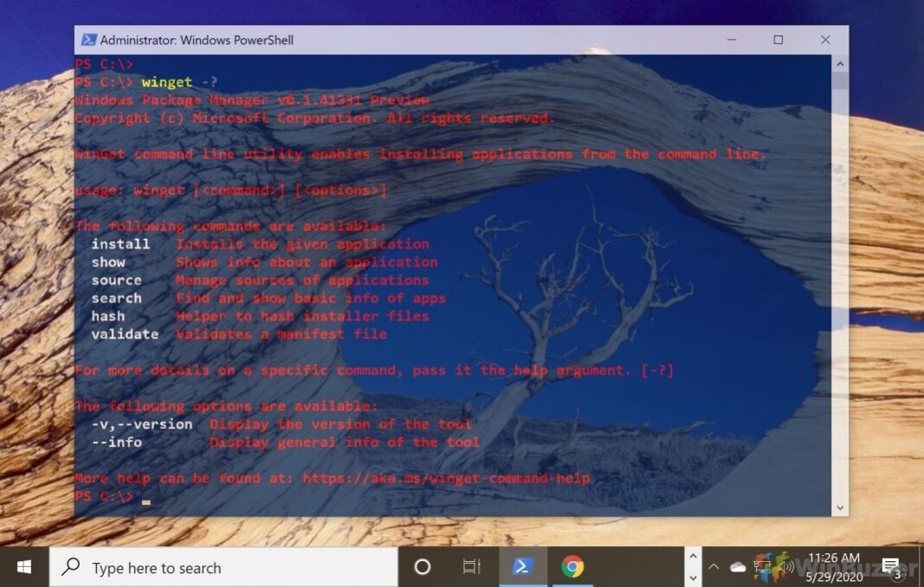Click 'The following commands are available:' line
This screenshot has width=924, height=587.
pos(230,226)
